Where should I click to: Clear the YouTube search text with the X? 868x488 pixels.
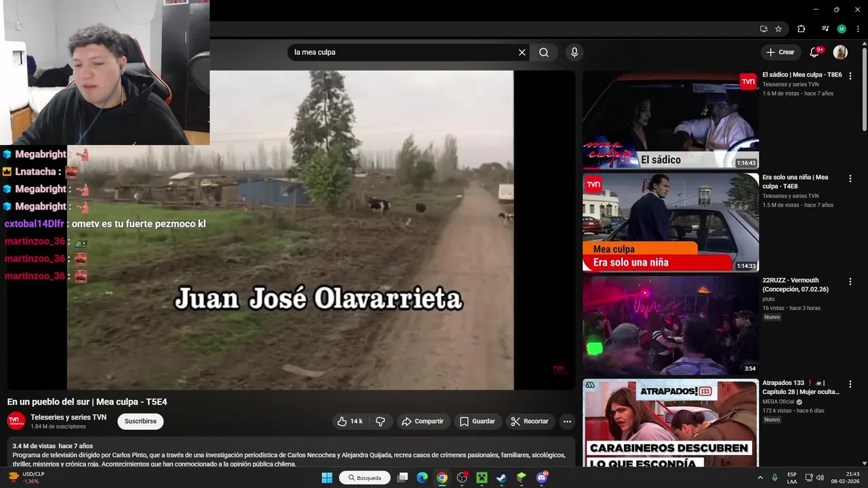pos(522,52)
